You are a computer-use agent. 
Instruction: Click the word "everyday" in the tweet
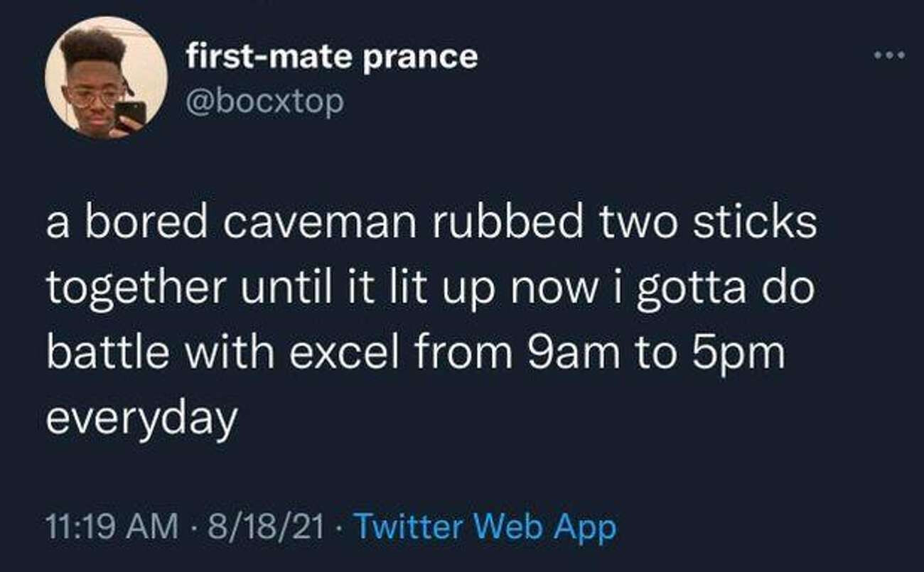click(141, 419)
